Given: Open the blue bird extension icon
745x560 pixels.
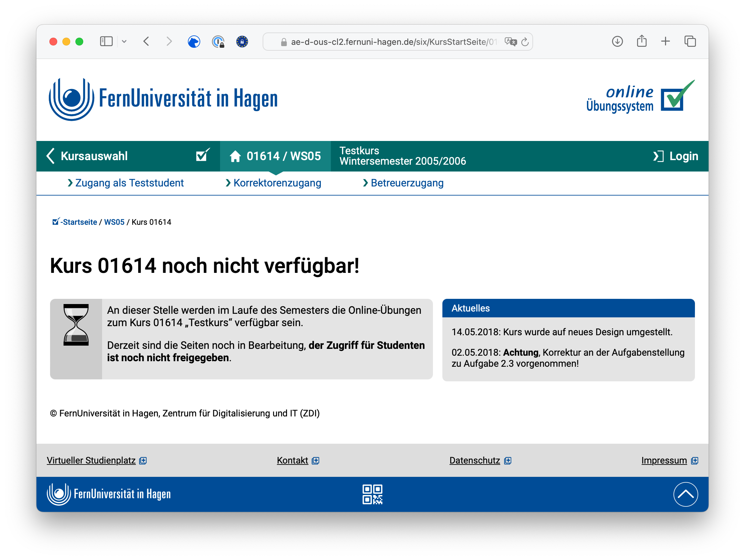Looking at the screenshot, I should [194, 42].
